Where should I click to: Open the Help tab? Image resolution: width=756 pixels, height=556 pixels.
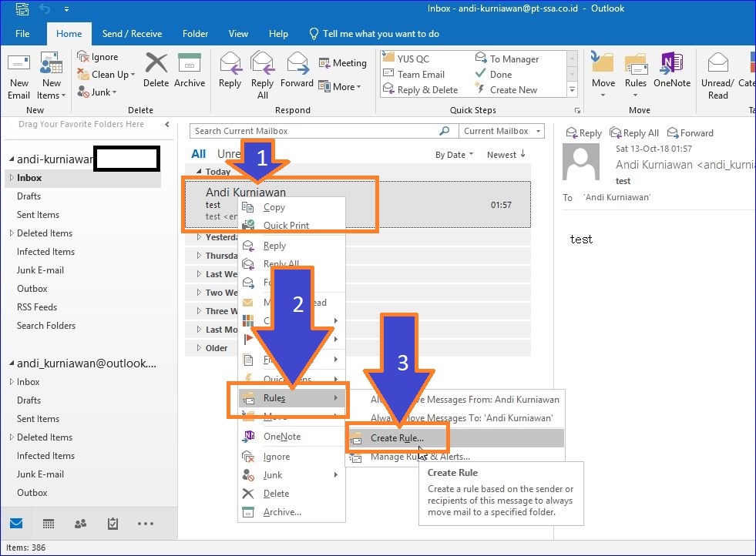click(x=278, y=34)
